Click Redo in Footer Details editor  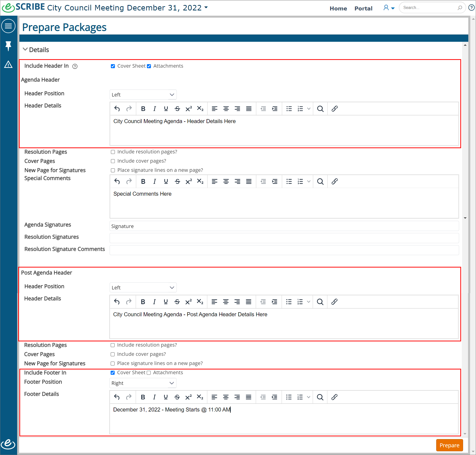129,397
